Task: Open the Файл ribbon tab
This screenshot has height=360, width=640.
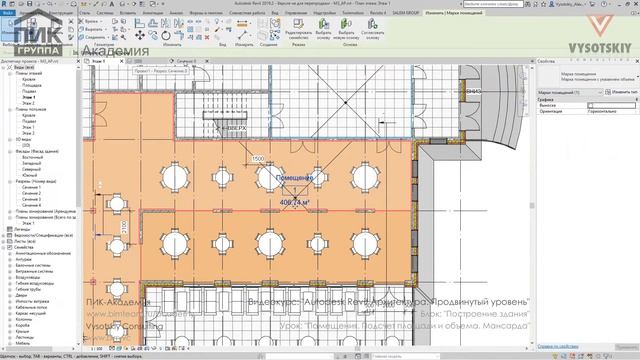Action: pos(7,13)
